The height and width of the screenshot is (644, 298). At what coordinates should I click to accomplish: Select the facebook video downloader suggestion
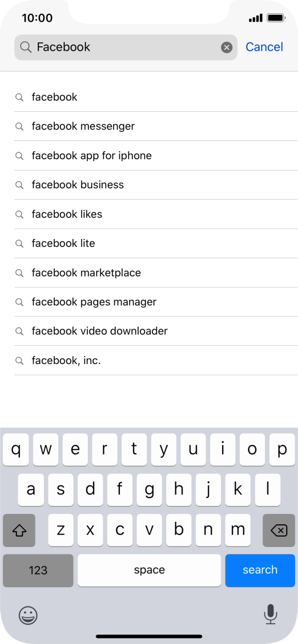(100, 331)
